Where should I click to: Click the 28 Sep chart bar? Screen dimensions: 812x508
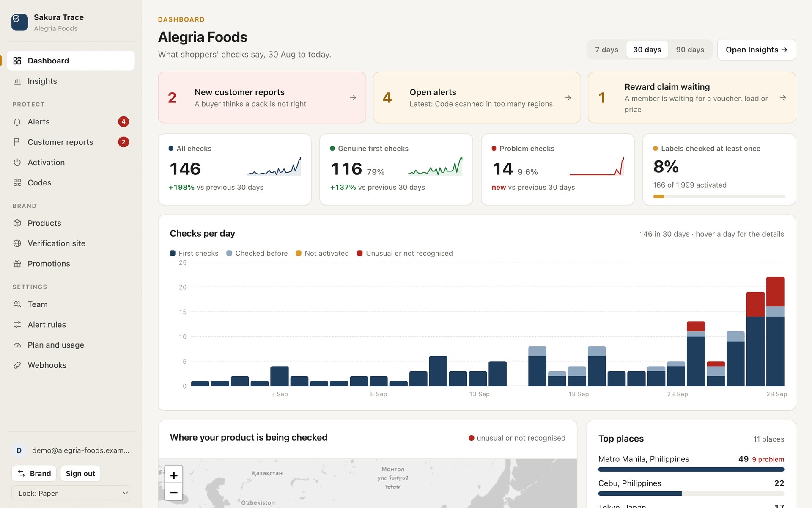[x=775, y=331]
